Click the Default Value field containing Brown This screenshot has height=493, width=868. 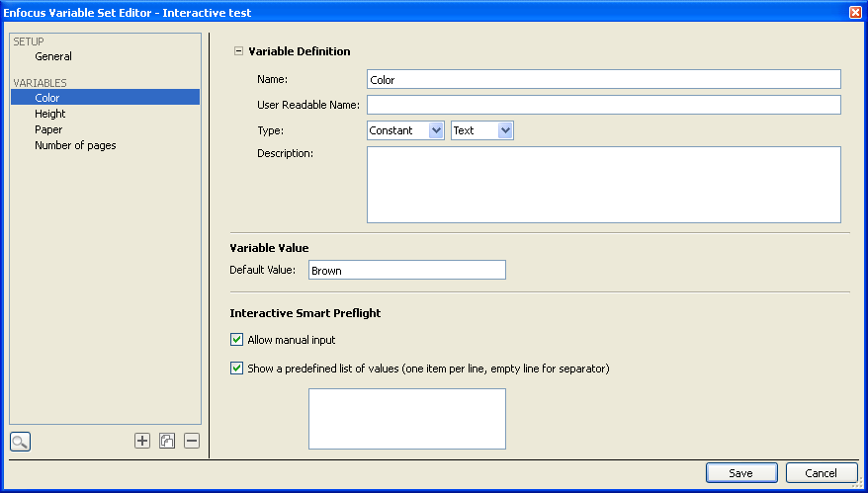coord(407,270)
